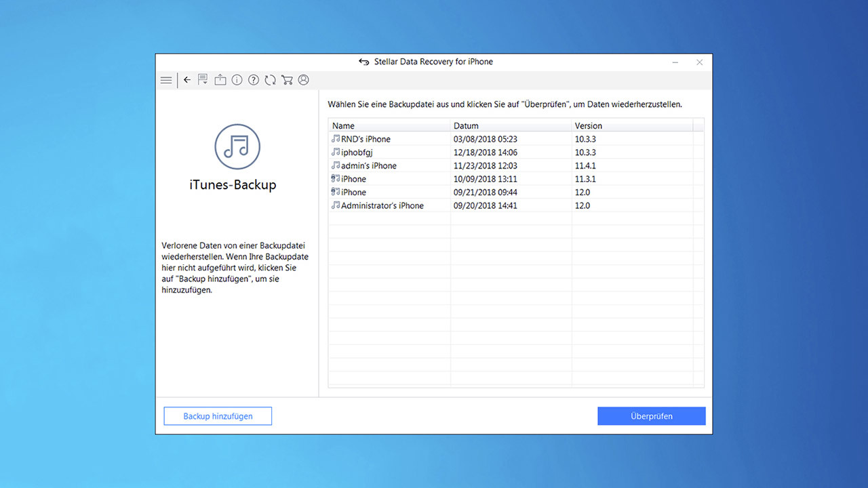Click the date 03/08/2018 05:23
868x488 pixels.
[486, 139]
